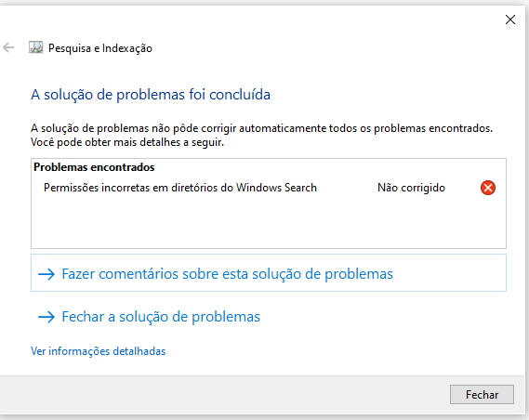Click the back arrow in header
Viewport: 529px width, 420px height.
[8, 47]
